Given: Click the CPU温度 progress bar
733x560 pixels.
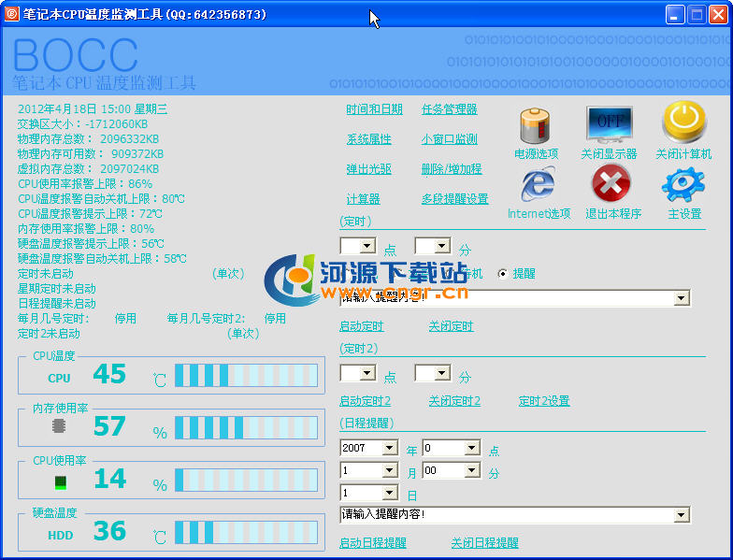Looking at the screenshot, I should point(246,376).
